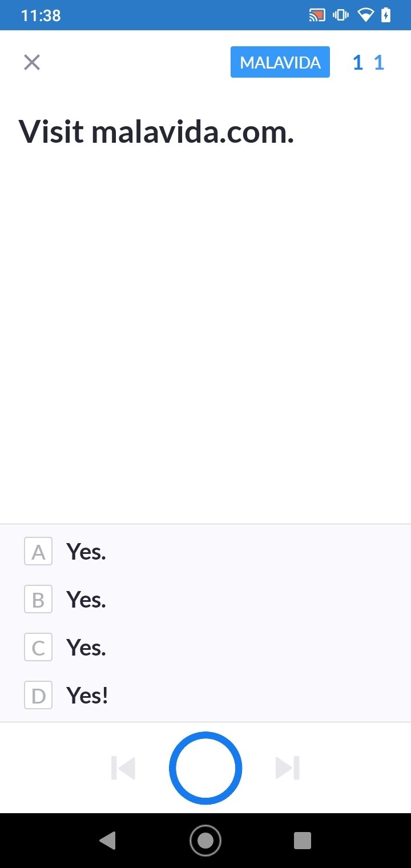This screenshot has width=411, height=868.
Task: Tap the Wi-Fi status icon
Action: (365, 15)
